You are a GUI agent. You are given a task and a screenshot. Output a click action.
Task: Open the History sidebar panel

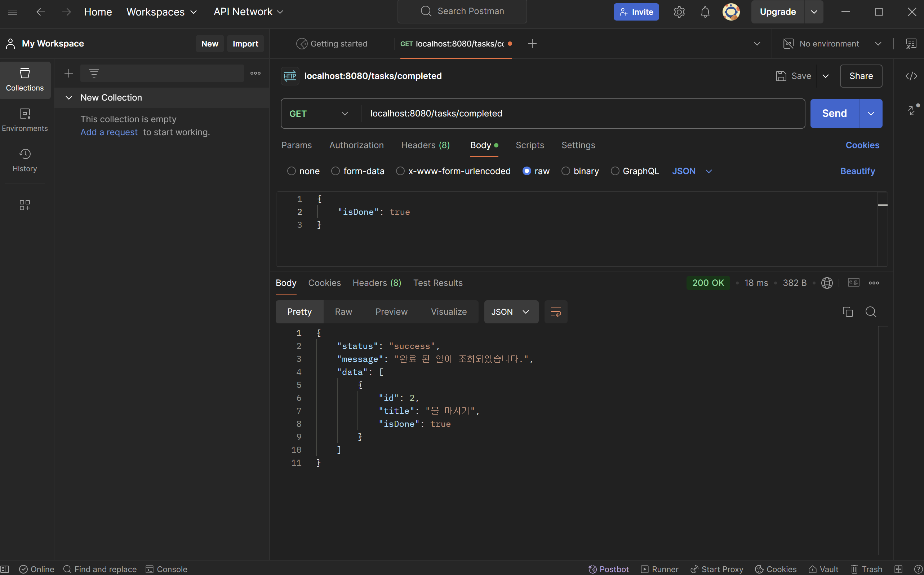click(25, 160)
